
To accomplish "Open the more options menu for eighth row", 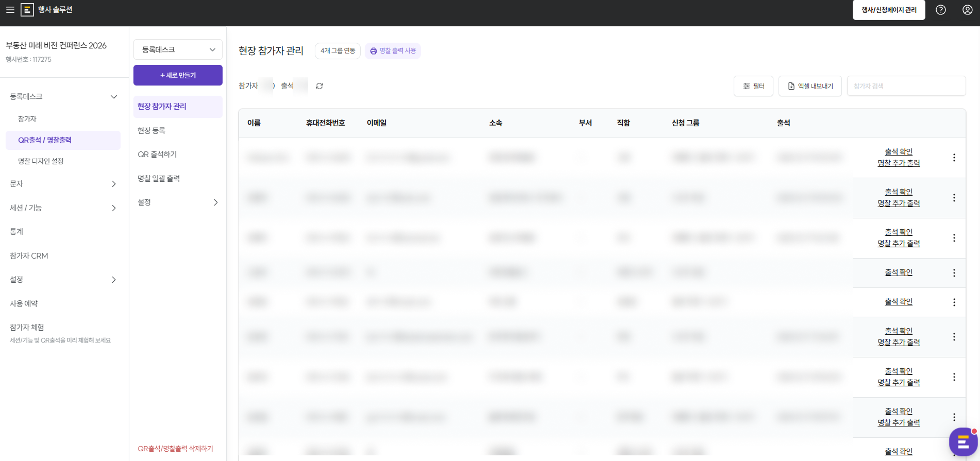I will click(954, 417).
